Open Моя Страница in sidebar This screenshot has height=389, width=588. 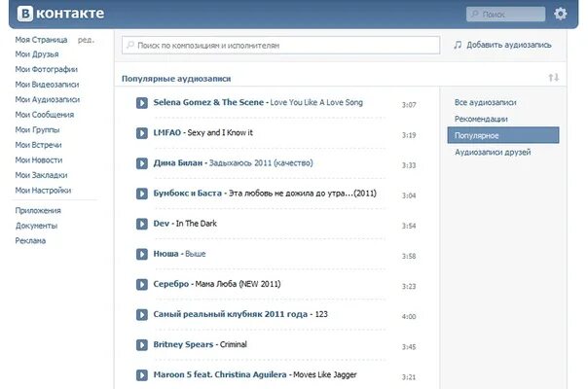(x=41, y=40)
